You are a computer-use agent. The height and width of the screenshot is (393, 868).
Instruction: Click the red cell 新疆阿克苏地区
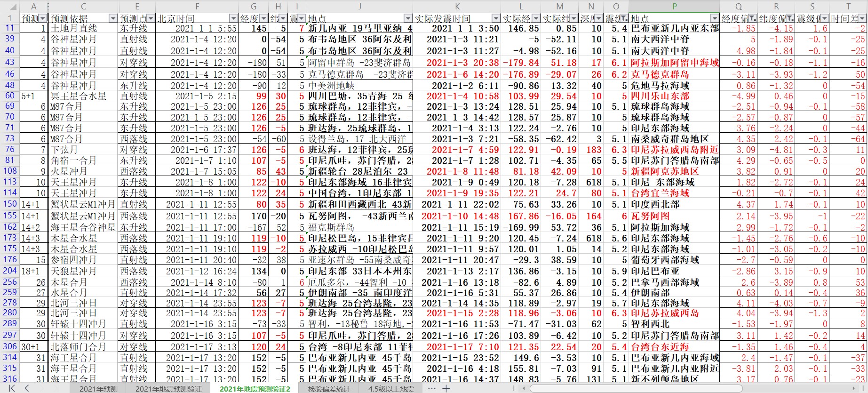point(674,171)
